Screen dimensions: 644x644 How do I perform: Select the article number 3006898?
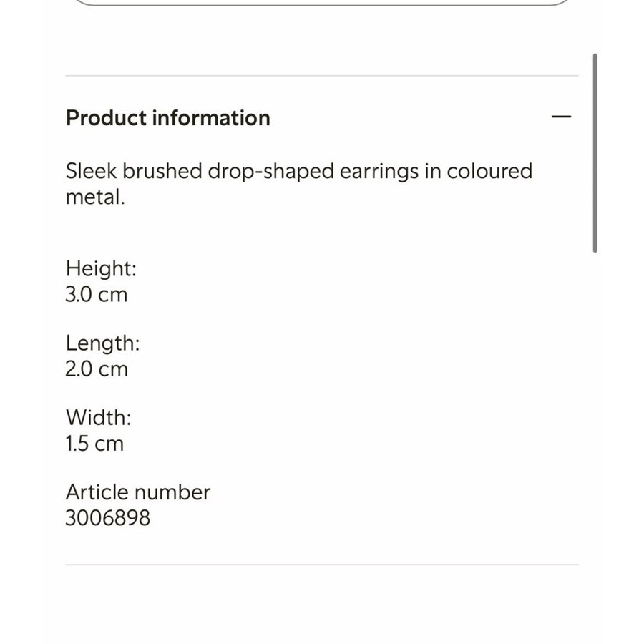pos(108,518)
